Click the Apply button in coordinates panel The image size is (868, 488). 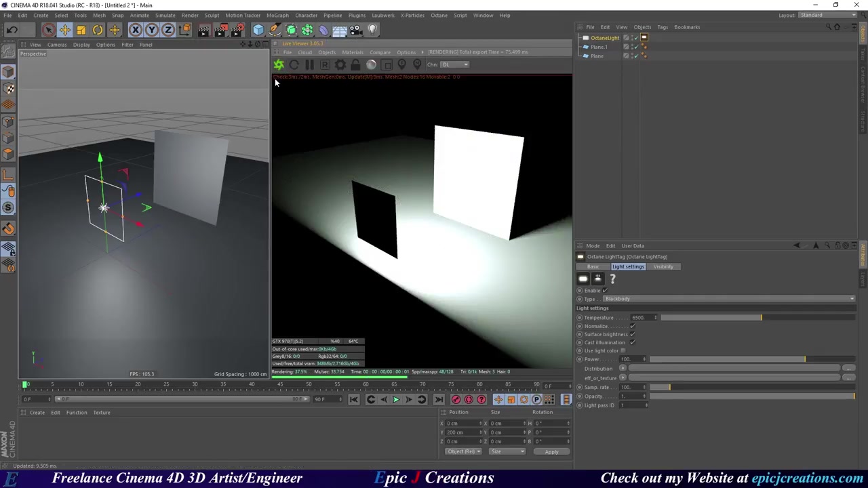click(x=551, y=451)
